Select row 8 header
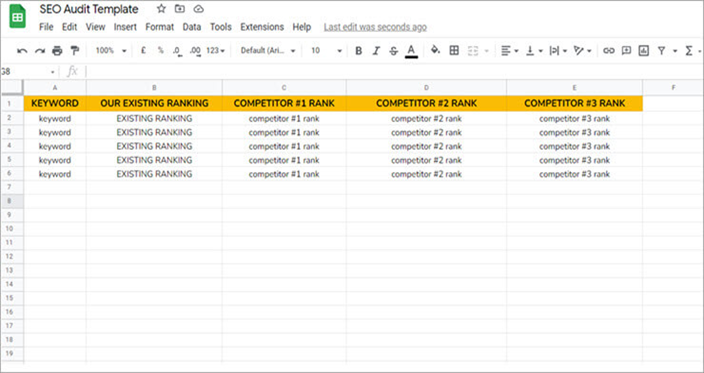704x373 pixels. point(12,201)
